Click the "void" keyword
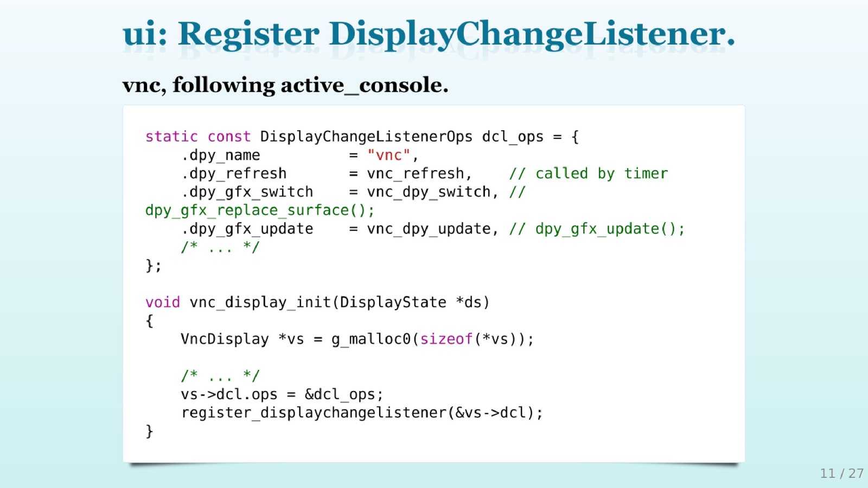868x488 pixels. click(162, 302)
